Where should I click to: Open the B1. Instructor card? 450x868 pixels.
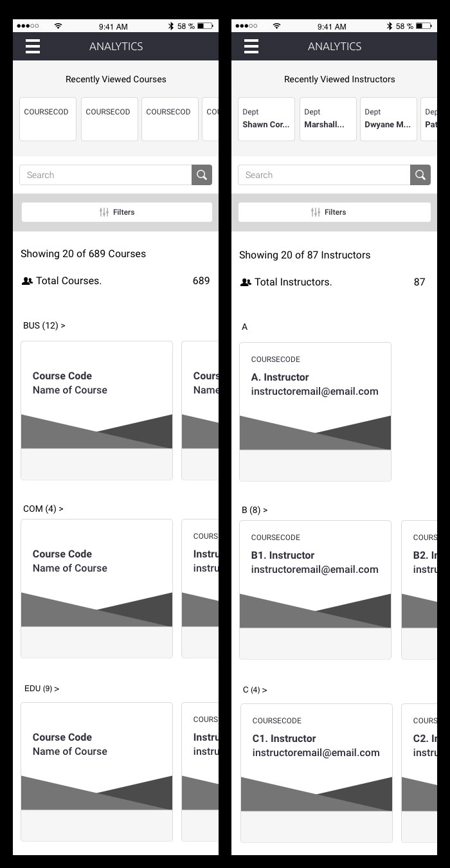315,590
